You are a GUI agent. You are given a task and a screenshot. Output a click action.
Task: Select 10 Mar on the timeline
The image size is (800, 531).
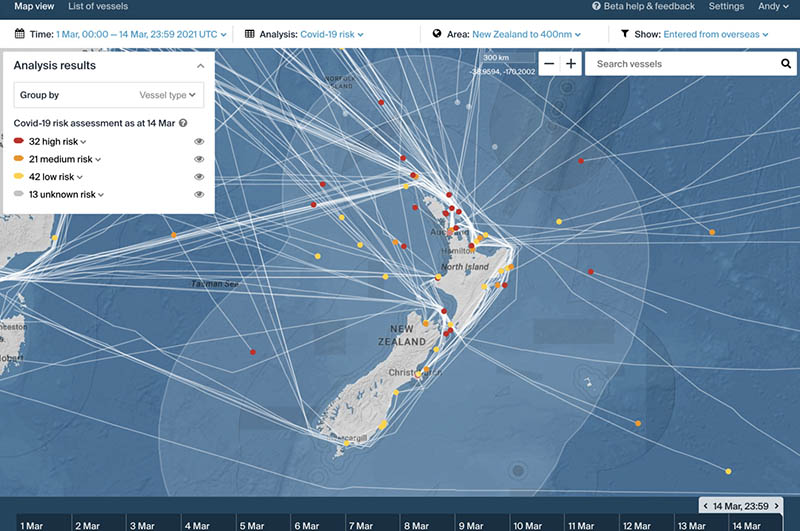[x=537, y=523]
